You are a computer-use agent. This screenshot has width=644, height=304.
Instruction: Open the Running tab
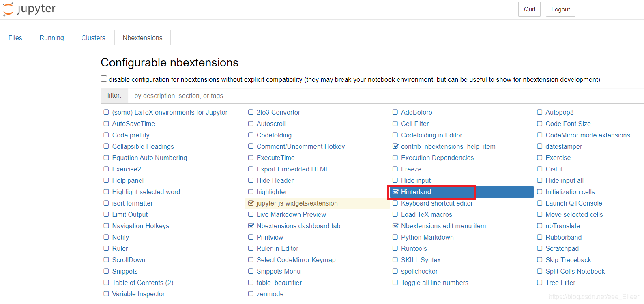pyautogui.click(x=52, y=38)
